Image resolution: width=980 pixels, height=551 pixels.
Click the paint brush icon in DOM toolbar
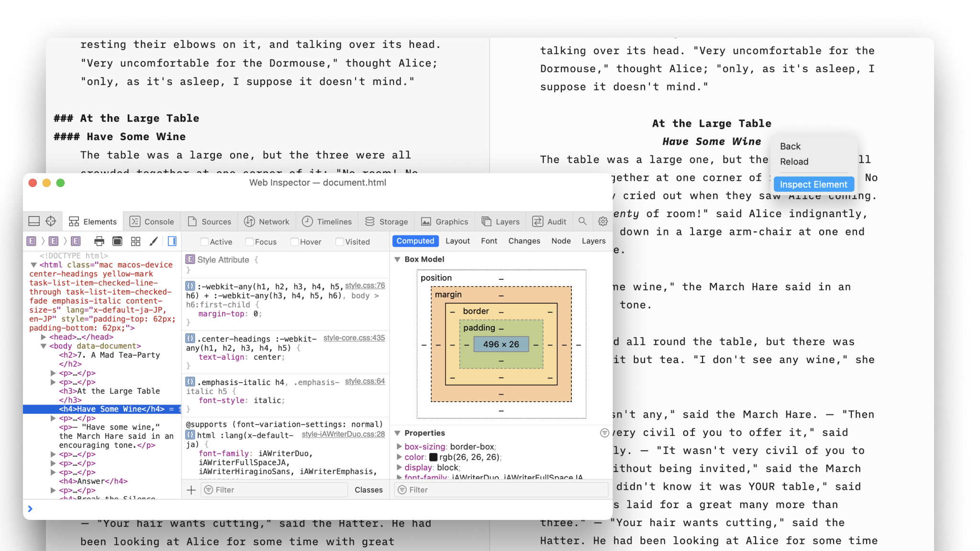click(x=154, y=241)
